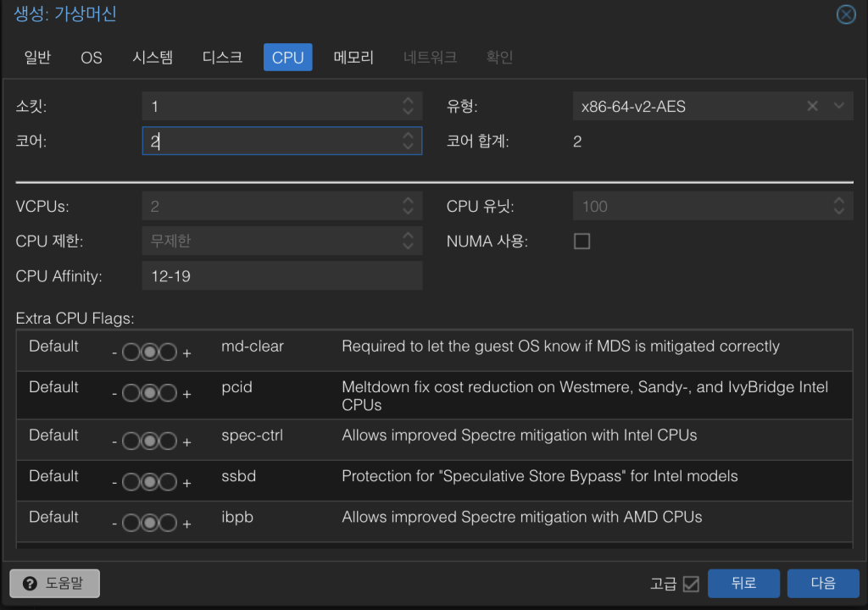This screenshot has width=868, height=610.
Task: Turn the md-clear flag on with plus radio
Action: (168, 352)
